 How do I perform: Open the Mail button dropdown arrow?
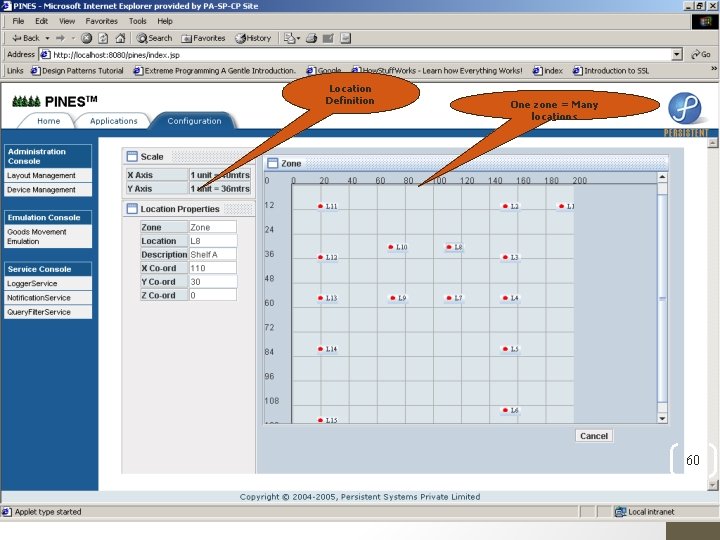(x=298, y=38)
